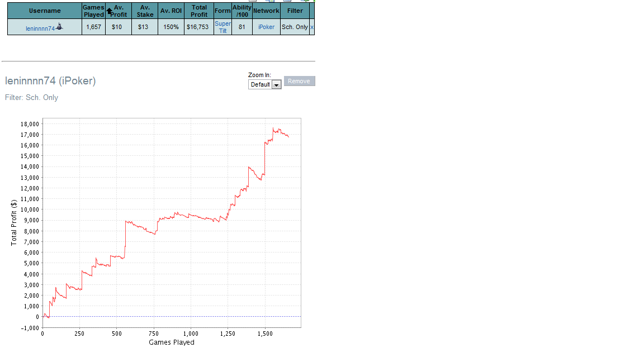This screenshot has width=644, height=362.
Task: Sort by the Av. ROI column header
Action: pyautogui.click(x=171, y=11)
